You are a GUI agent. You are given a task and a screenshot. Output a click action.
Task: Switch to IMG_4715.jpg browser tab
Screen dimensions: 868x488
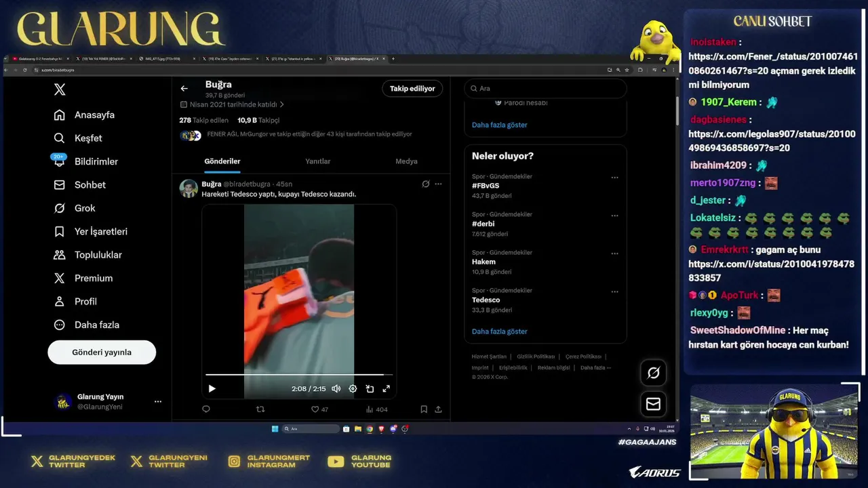point(165,59)
